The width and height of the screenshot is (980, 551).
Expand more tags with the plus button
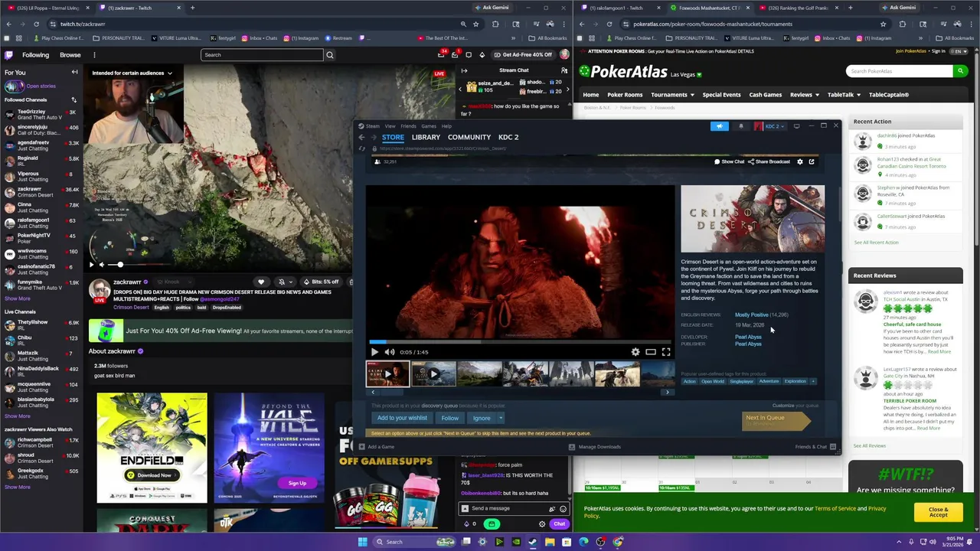[x=813, y=381]
